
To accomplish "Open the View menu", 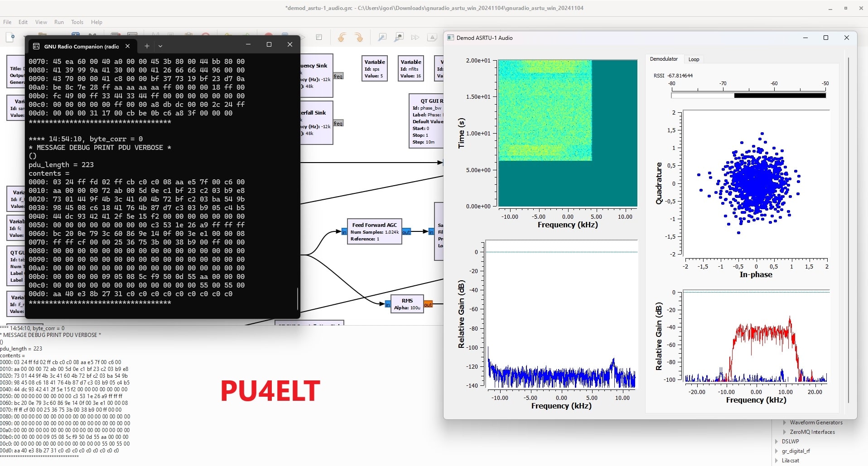I will (x=41, y=22).
